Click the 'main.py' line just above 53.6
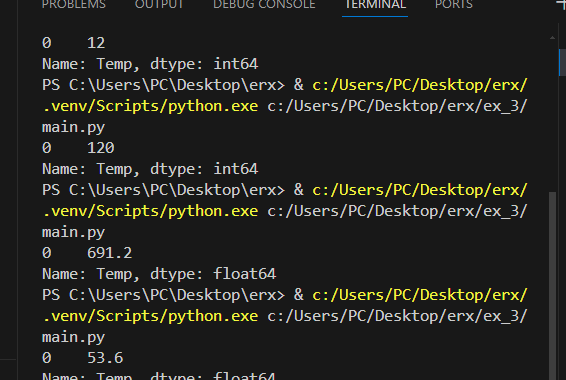Screen dimensions: 566x380 (x=73, y=337)
